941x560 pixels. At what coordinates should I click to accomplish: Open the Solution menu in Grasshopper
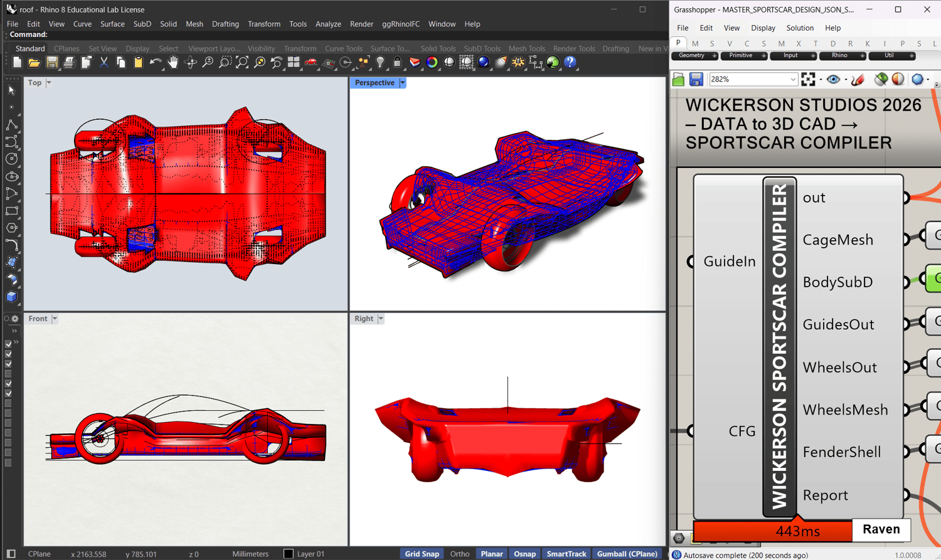click(800, 28)
